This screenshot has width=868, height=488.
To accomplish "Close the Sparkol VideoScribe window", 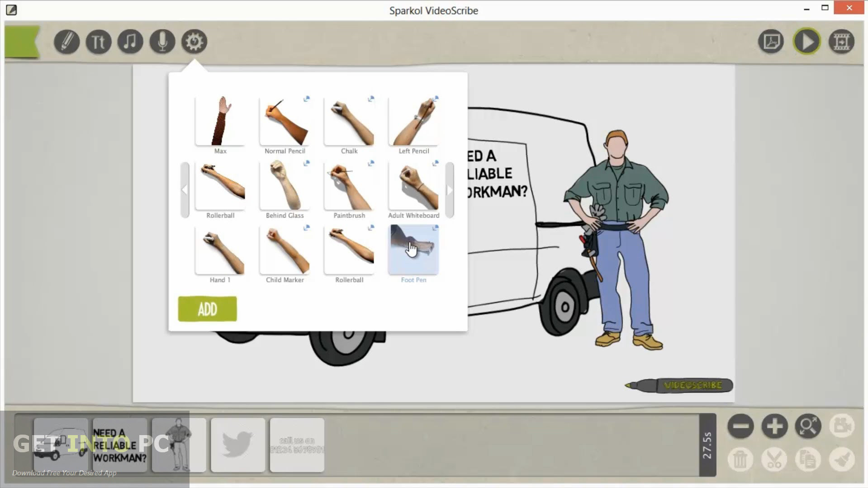I will tap(849, 8).
